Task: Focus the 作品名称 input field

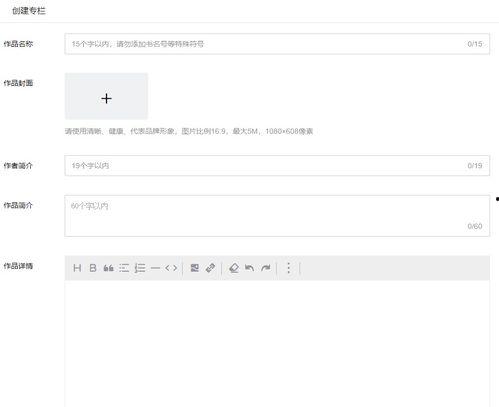Action: coord(277,44)
